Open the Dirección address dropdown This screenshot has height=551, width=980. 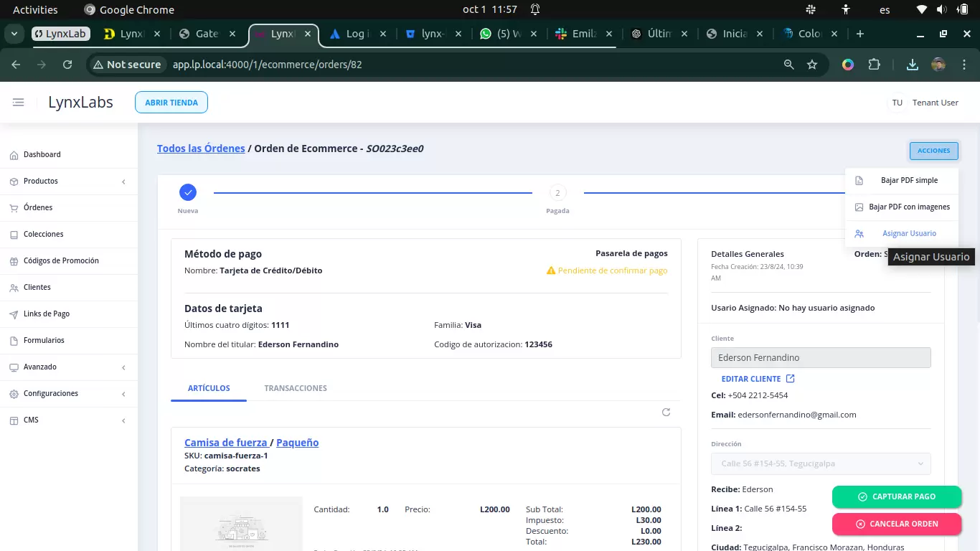tap(821, 463)
